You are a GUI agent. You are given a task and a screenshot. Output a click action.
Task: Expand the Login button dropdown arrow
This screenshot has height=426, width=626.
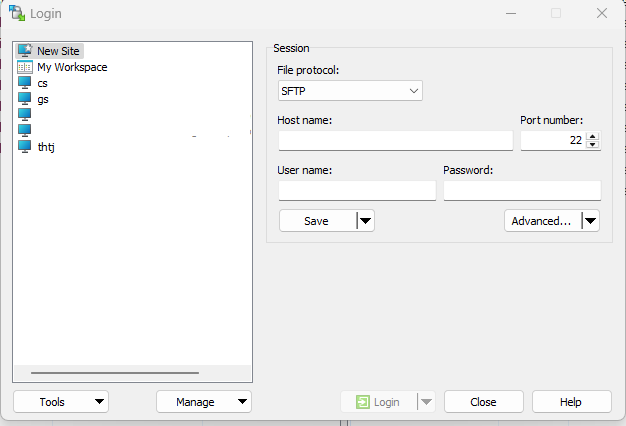(426, 402)
